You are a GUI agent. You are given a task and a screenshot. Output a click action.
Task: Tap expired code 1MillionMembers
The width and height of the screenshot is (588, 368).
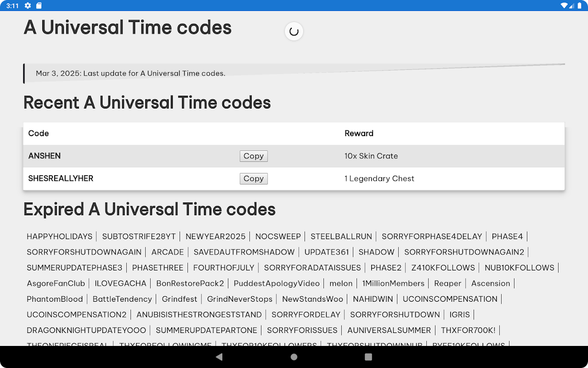click(393, 283)
